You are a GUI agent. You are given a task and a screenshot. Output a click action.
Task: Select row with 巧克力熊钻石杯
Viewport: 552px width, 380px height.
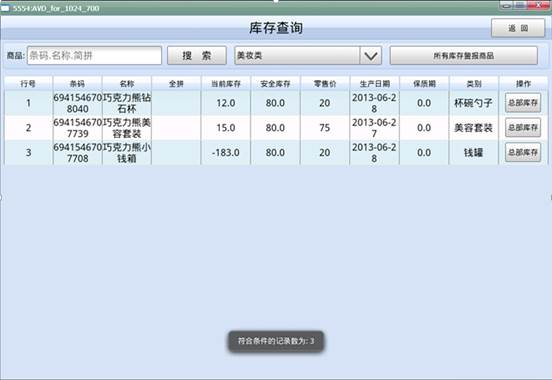click(x=276, y=103)
